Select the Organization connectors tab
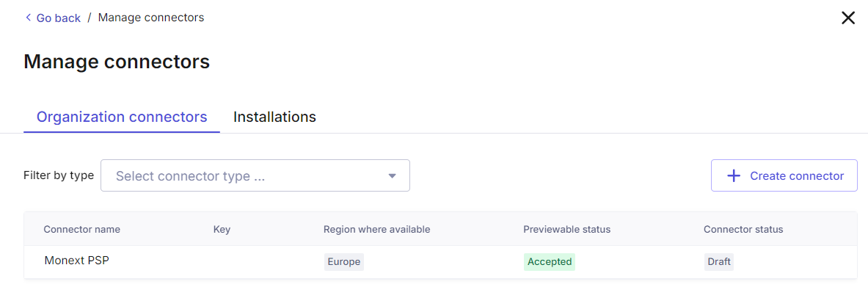Screen dimensions: 868x287 pos(122,117)
